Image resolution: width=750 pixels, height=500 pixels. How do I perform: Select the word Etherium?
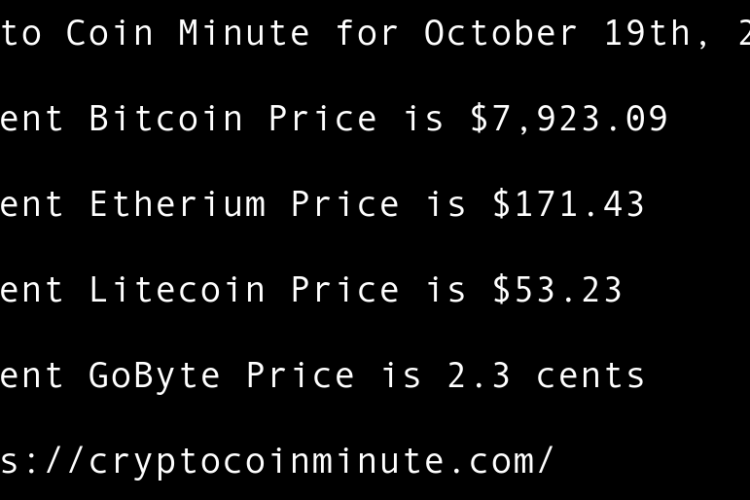click(x=177, y=205)
